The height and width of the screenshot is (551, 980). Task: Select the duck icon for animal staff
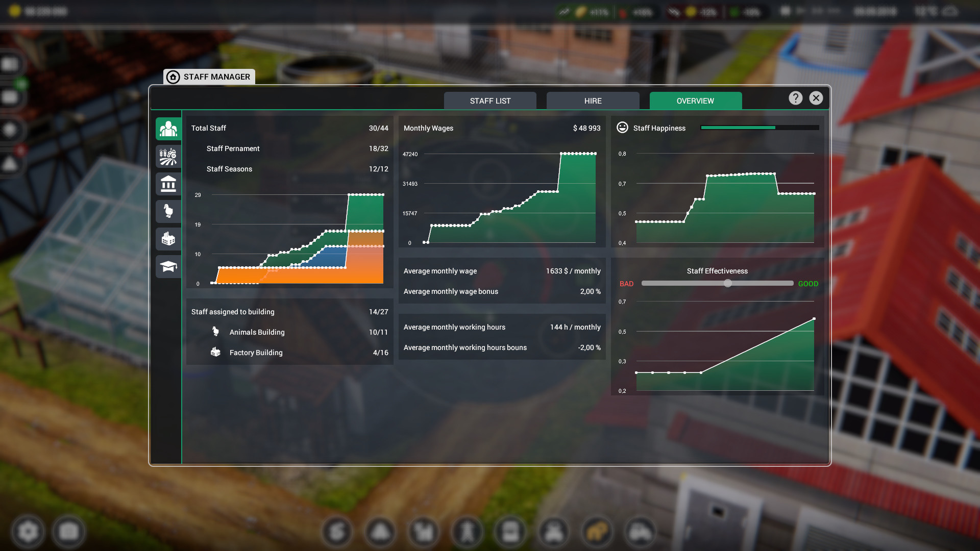pos(168,211)
